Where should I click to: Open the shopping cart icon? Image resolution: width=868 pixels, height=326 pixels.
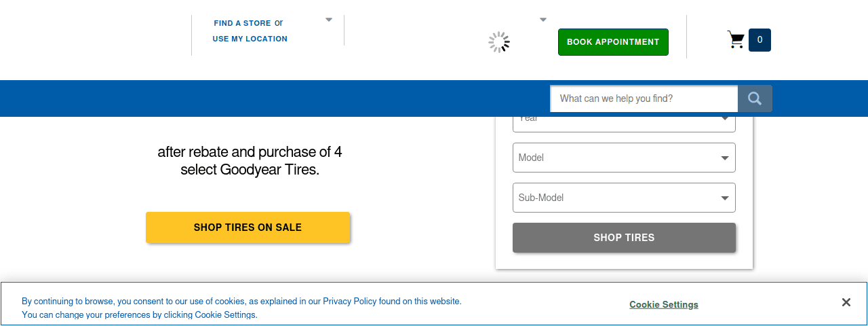pyautogui.click(x=736, y=40)
